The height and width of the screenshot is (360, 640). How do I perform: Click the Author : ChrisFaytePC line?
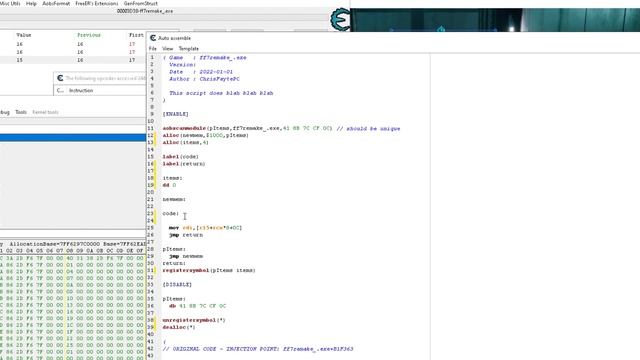pos(204,79)
